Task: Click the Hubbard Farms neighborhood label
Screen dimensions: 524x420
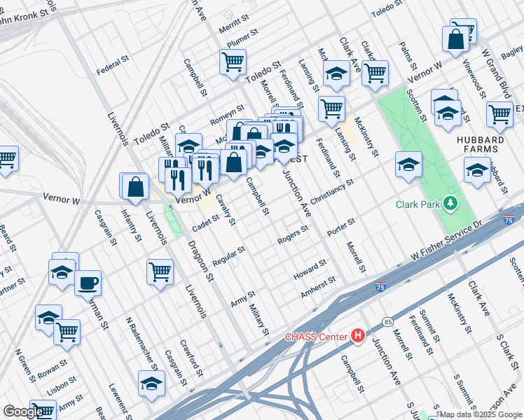Action: coord(481,144)
